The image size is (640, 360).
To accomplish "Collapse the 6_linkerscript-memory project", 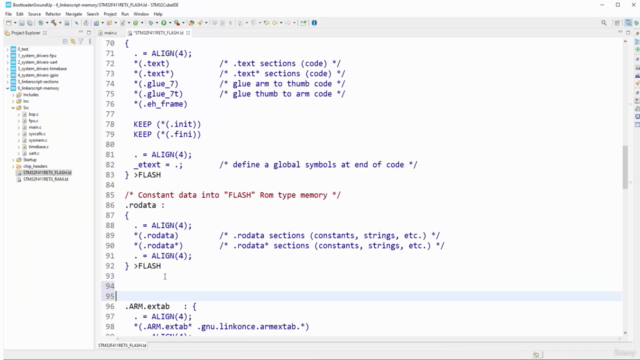I will (7, 88).
